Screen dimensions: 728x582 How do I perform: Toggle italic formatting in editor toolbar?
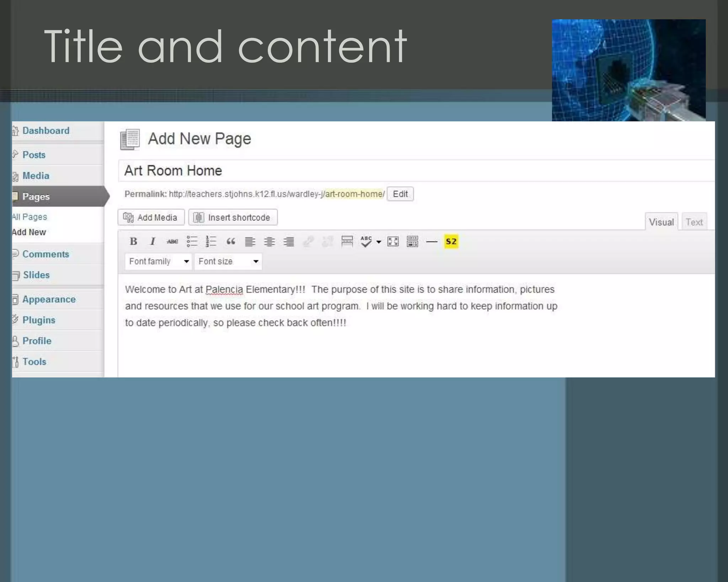(153, 242)
